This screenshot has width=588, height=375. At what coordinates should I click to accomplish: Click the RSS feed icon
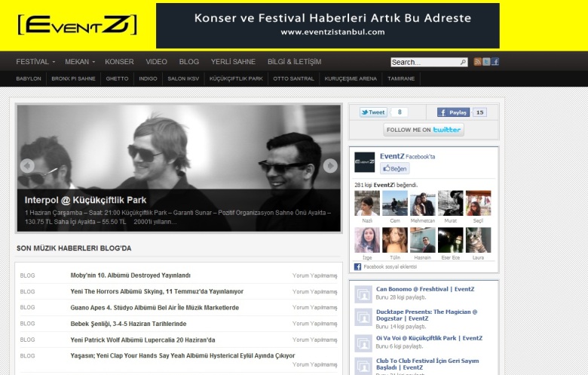point(477,62)
